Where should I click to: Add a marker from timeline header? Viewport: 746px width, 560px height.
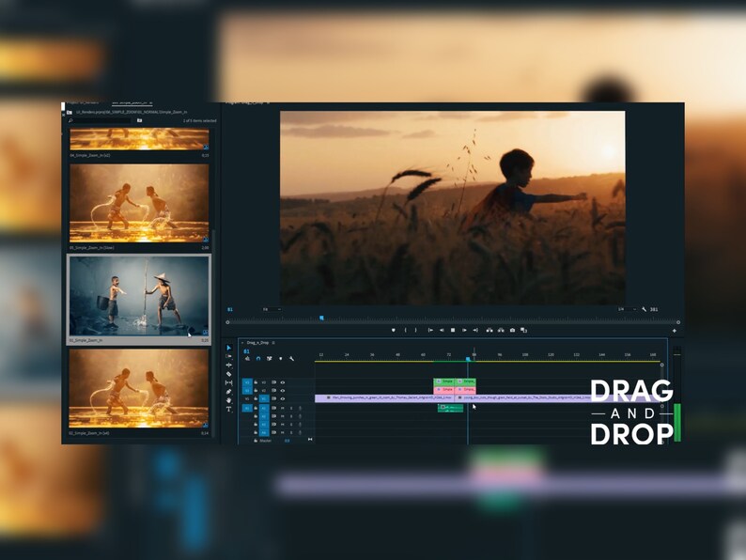[x=280, y=359]
